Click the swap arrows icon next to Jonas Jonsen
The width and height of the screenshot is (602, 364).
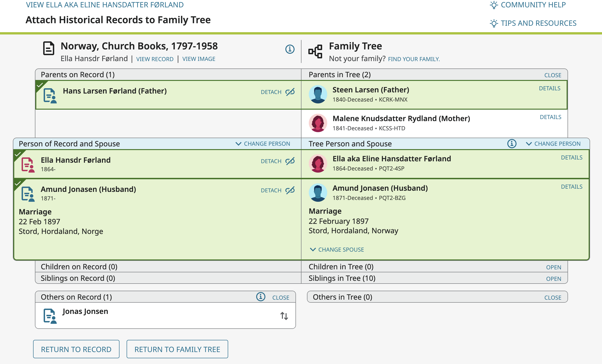pos(284,316)
